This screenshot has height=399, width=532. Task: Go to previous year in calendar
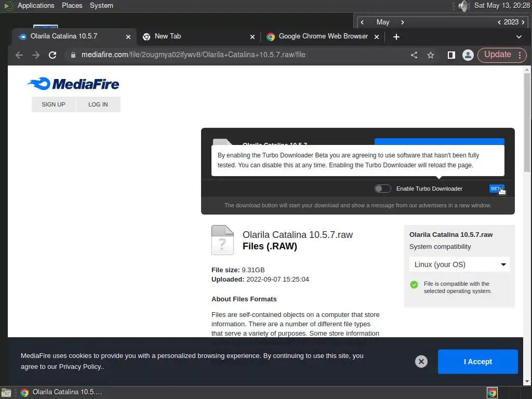pyautogui.click(x=499, y=22)
